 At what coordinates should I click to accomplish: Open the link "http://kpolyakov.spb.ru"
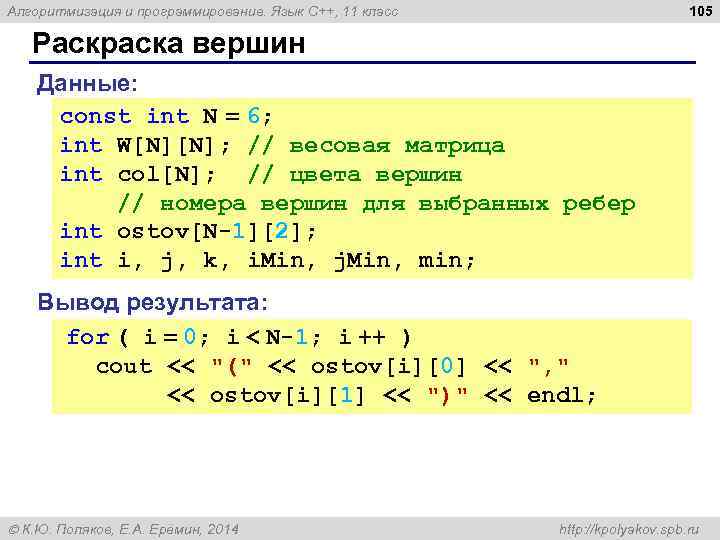pyautogui.click(x=630, y=529)
